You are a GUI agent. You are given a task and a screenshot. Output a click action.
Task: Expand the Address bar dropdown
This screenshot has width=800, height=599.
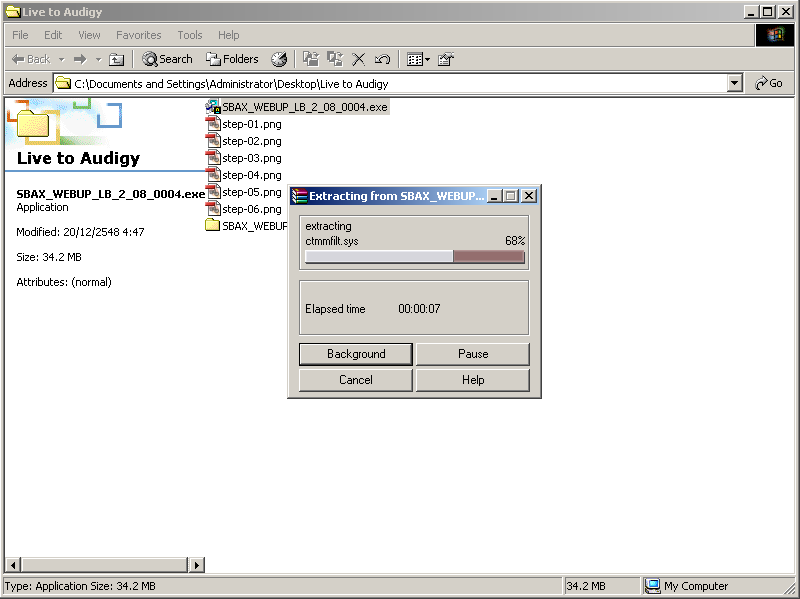click(x=735, y=83)
